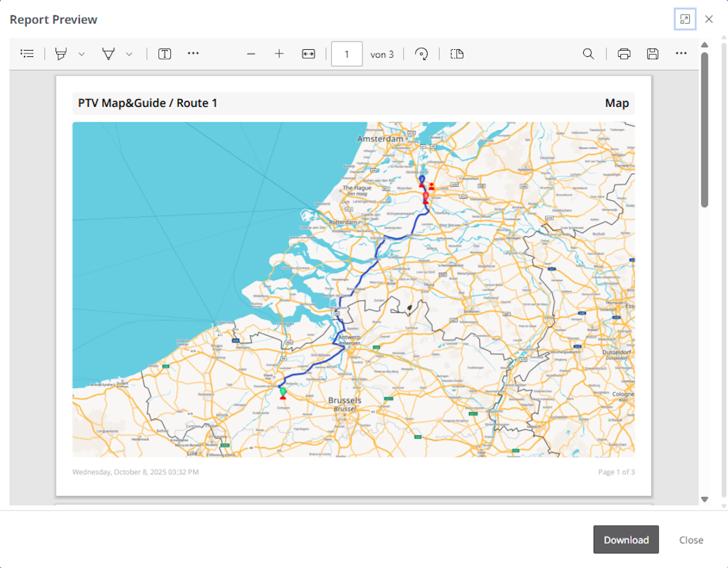Save the report with disk icon

point(653,53)
